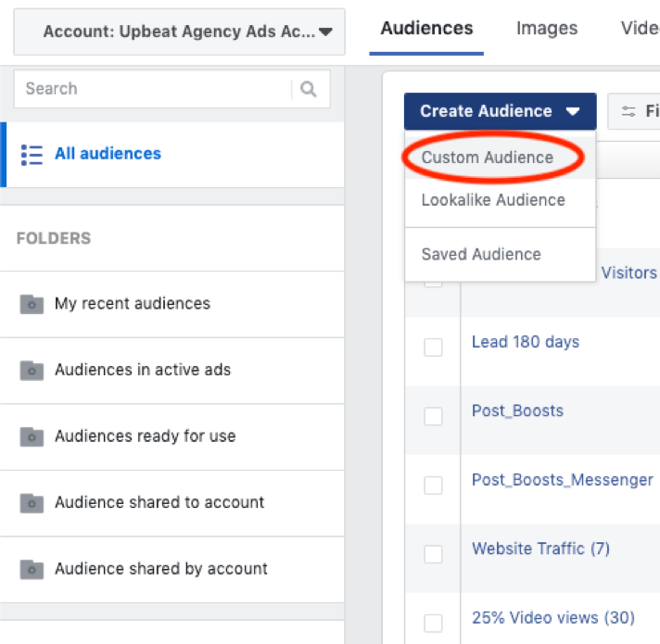Click into the Search input field
This screenshot has width=660, height=644.
tap(153, 89)
